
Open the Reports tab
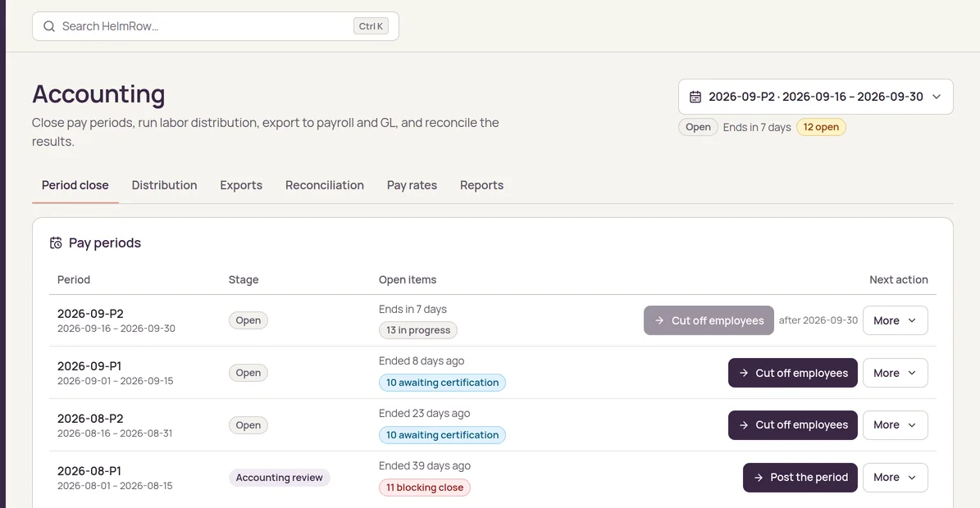point(482,185)
